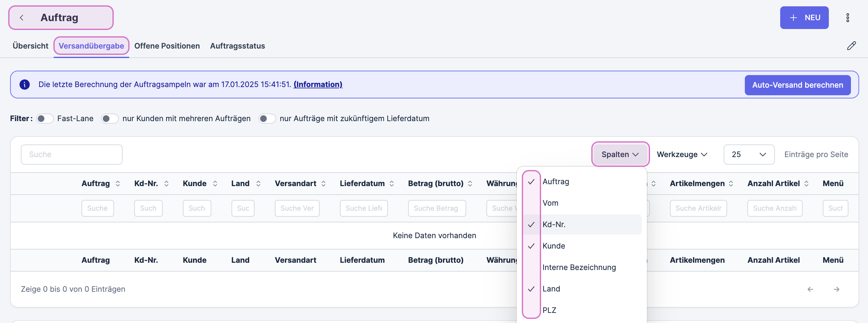Click the blue info circle icon
The width and height of the screenshot is (868, 323).
tap(25, 85)
